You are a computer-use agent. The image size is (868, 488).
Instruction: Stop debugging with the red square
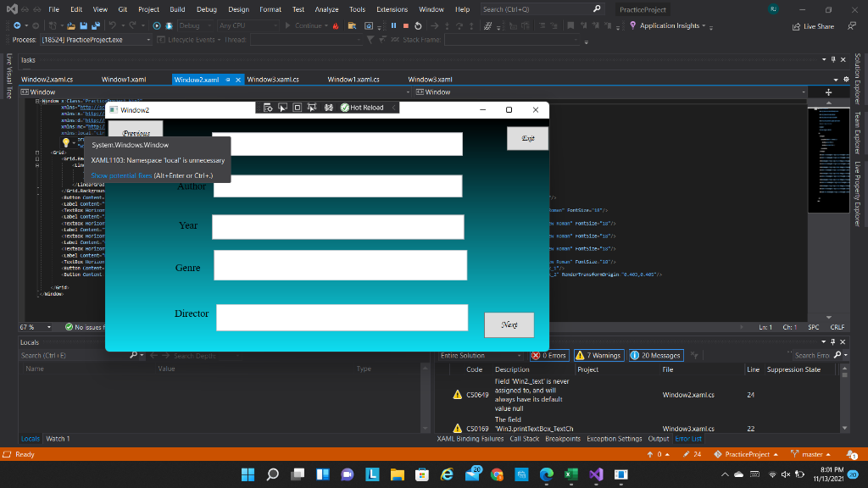click(406, 25)
